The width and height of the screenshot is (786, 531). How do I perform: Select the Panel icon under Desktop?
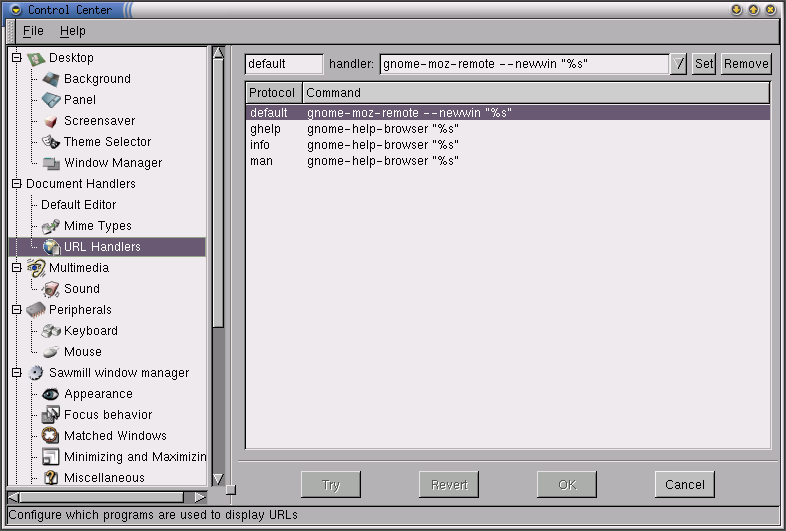point(51,100)
